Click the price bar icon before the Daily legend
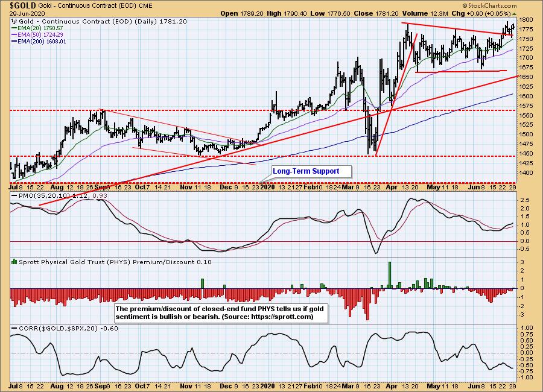The width and height of the screenshot is (543, 392). pyautogui.click(x=14, y=22)
